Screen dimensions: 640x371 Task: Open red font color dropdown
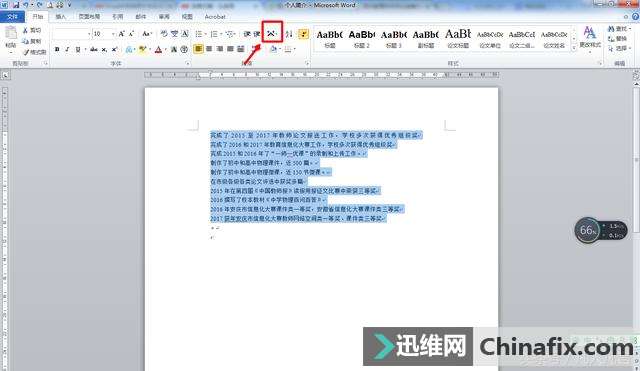[165, 49]
